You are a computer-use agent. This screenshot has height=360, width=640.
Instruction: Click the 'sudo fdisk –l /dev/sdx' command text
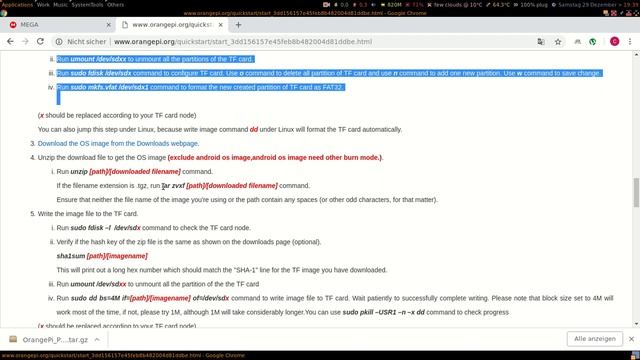pos(105,228)
